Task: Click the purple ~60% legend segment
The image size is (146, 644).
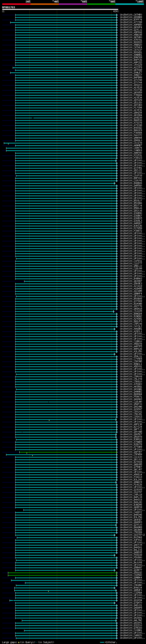Action: 73,4
